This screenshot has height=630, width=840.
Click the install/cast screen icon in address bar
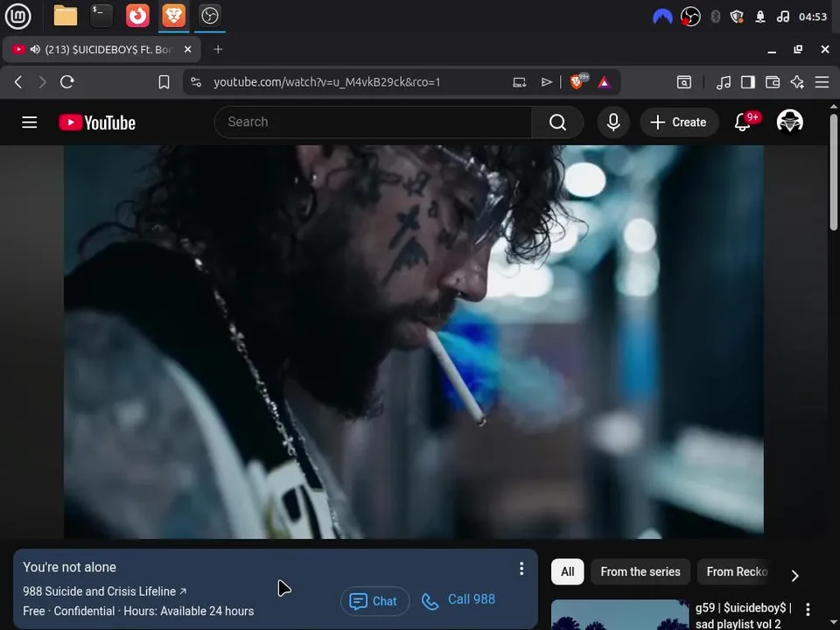(519, 82)
